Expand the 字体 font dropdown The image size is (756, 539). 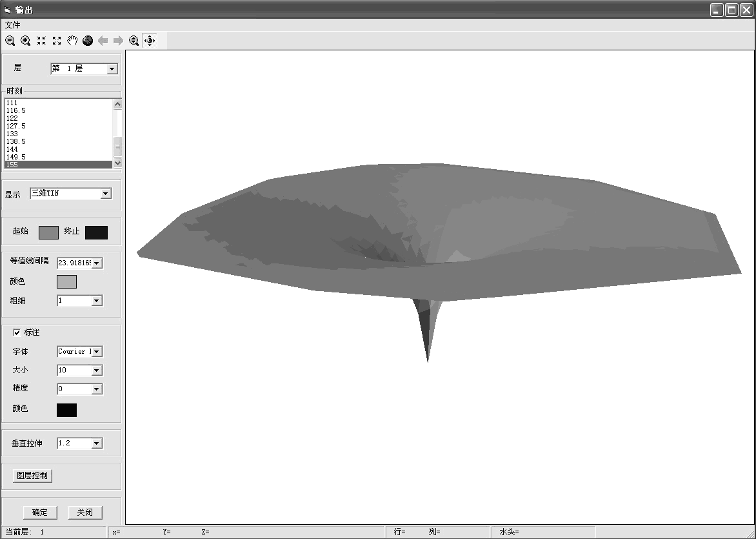[x=97, y=352]
